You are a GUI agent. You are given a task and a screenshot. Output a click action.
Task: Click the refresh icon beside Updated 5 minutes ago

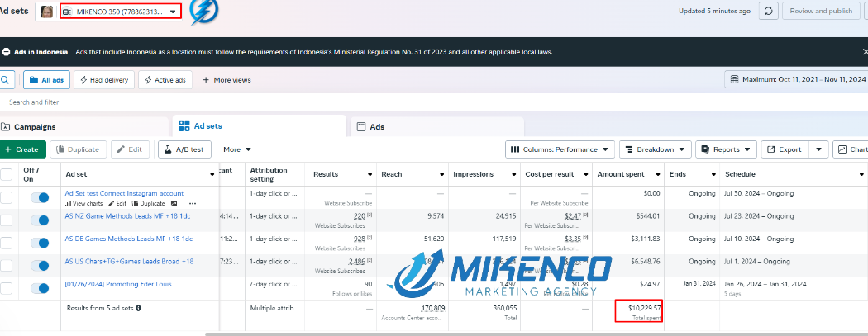768,11
